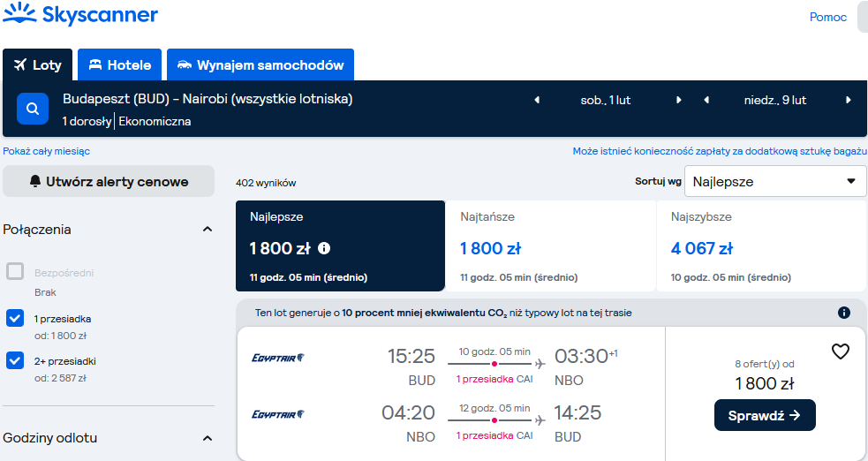Open the Pomoc help link
Viewport: 868px width, 461px height.
tap(828, 17)
